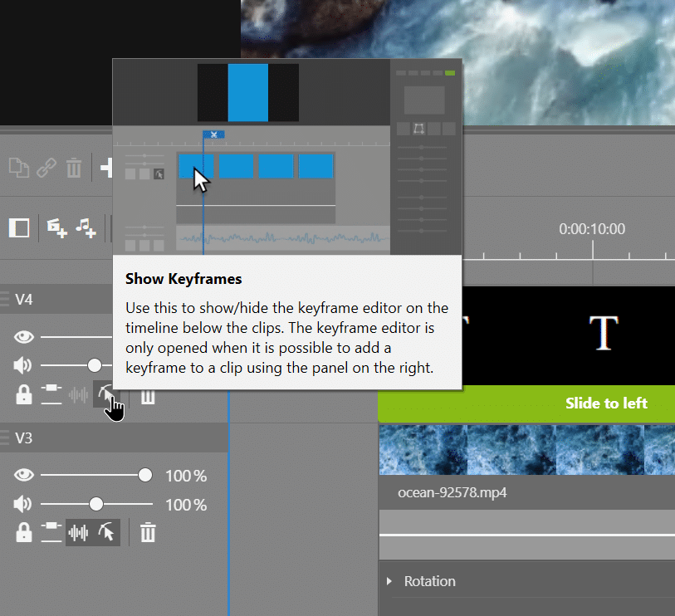Toggle Show Keyframes on track V4
Viewport: 675px width, 616px height.
pyautogui.click(x=106, y=396)
